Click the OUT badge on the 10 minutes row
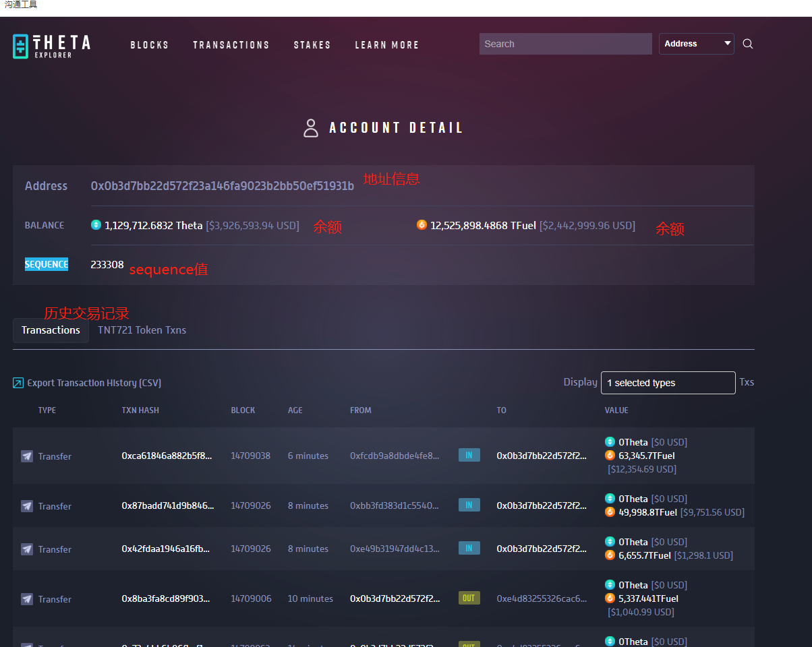 [469, 598]
